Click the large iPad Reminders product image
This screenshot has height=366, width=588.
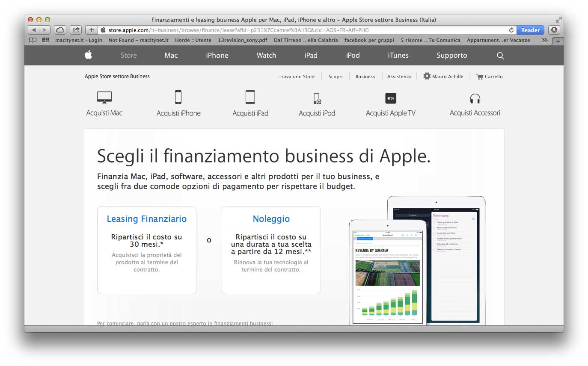coord(456,260)
